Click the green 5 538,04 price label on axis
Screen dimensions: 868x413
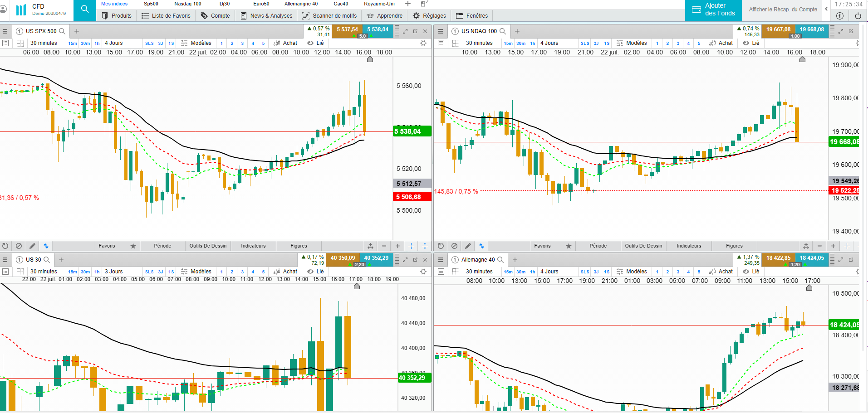412,131
